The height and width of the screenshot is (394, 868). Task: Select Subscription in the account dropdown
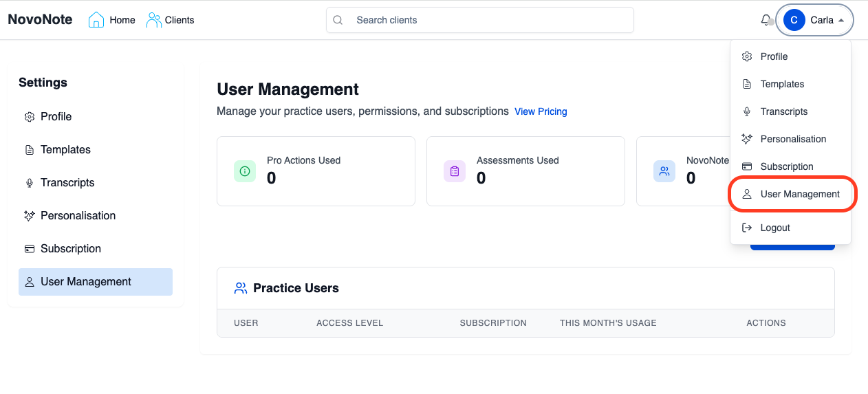pos(786,166)
